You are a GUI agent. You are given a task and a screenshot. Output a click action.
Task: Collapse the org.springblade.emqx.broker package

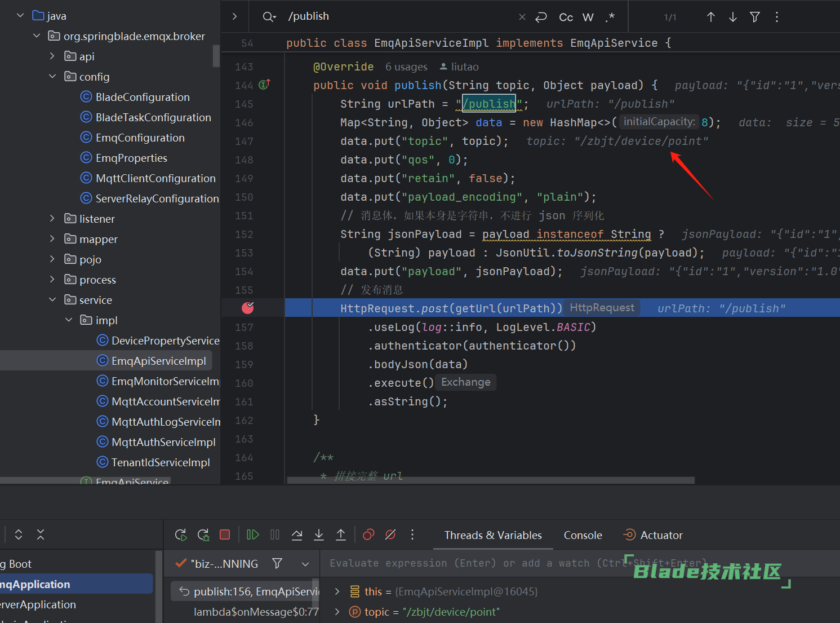click(x=37, y=36)
